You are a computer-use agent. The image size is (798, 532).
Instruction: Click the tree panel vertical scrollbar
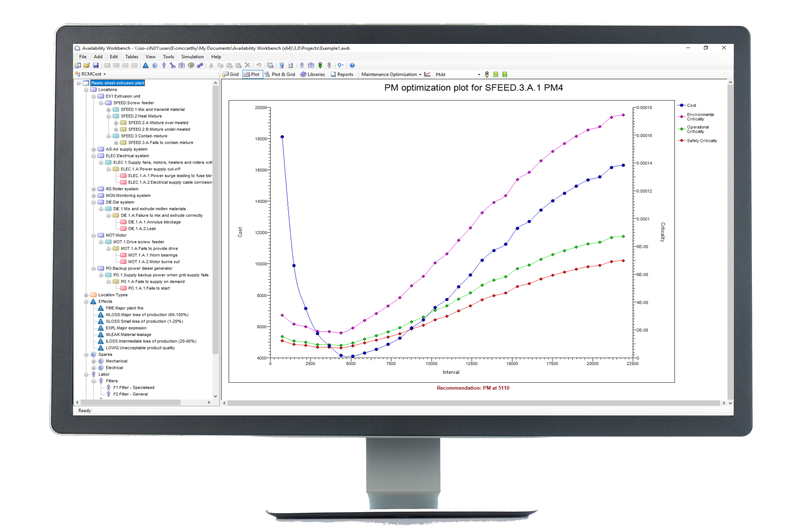[x=215, y=221]
